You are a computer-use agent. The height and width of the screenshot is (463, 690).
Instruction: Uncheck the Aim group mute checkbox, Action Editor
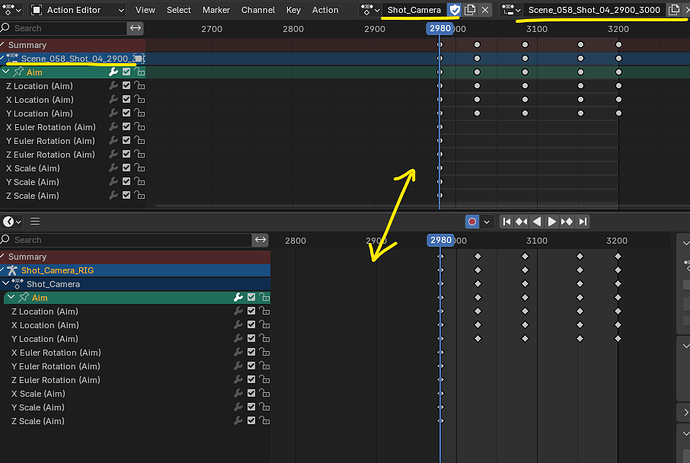pos(127,72)
